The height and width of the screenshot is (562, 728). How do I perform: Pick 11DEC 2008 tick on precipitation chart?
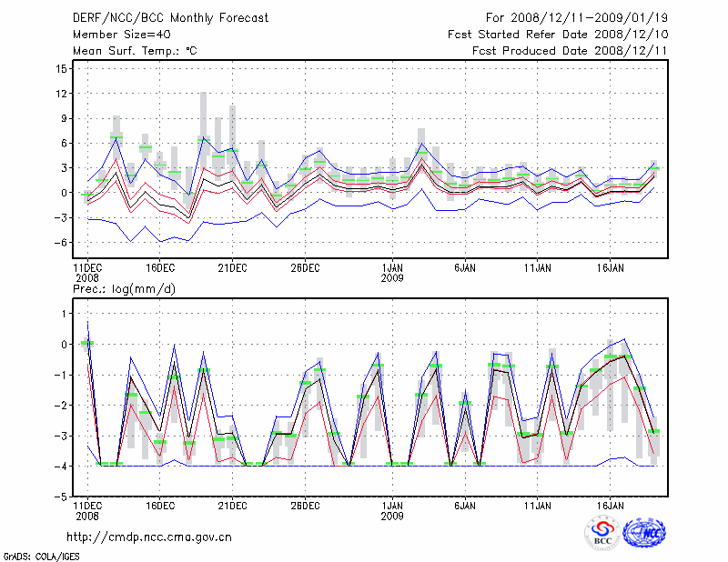87,509
